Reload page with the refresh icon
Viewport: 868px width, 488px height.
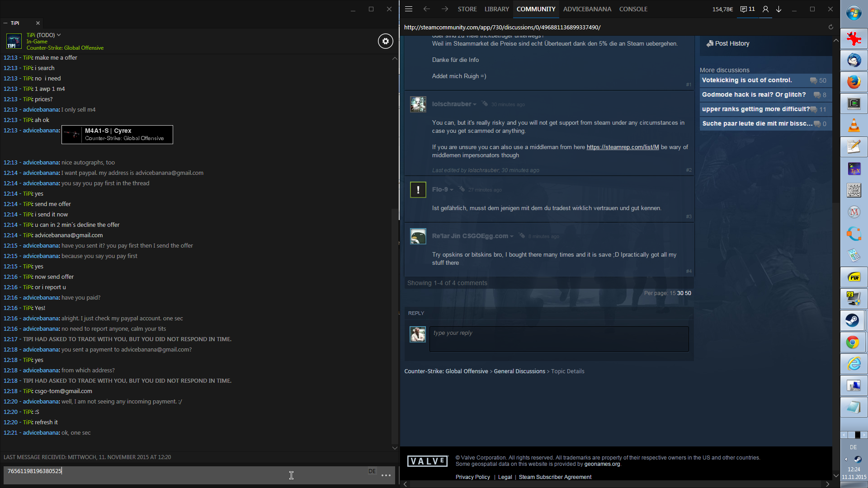pos(830,27)
